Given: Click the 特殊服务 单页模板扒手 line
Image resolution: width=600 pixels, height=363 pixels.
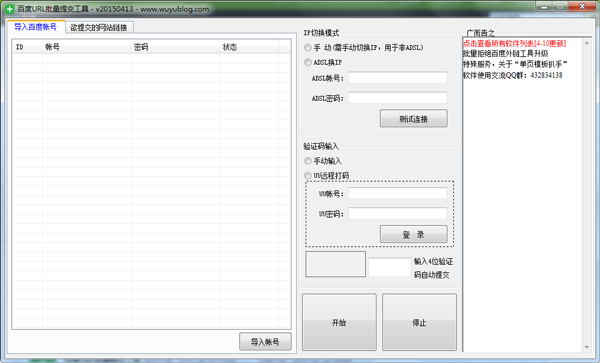Looking at the screenshot, I should (515, 64).
